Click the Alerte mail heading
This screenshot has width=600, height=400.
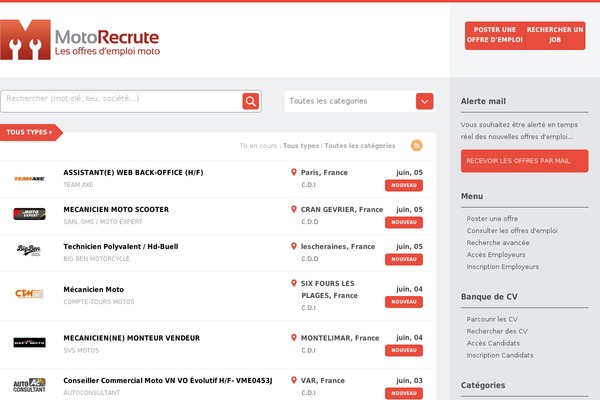pyautogui.click(x=483, y=101)
